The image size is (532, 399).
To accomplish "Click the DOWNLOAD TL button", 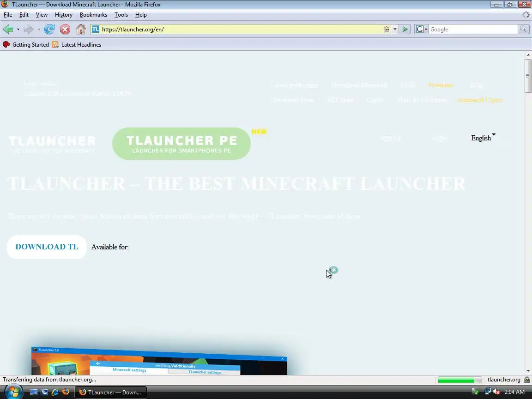I will [x=47, y=247].
